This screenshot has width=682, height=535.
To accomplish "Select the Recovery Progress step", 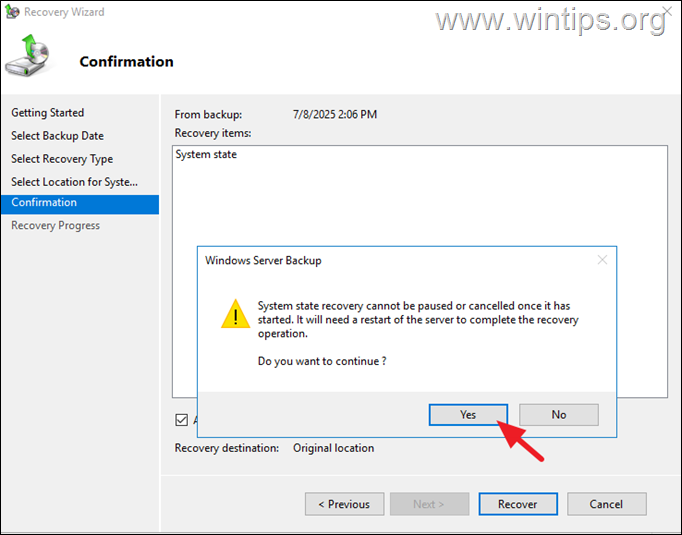I will click(x=55, y=226).
